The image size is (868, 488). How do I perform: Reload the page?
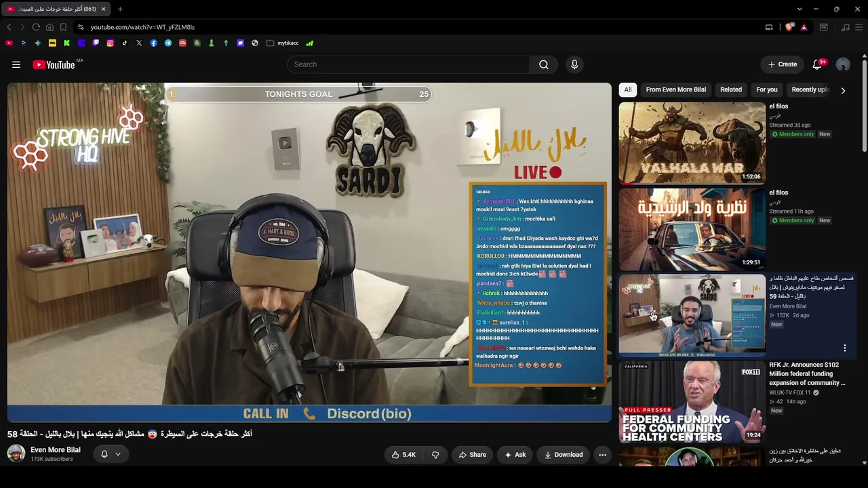click(x=36, y=27)
